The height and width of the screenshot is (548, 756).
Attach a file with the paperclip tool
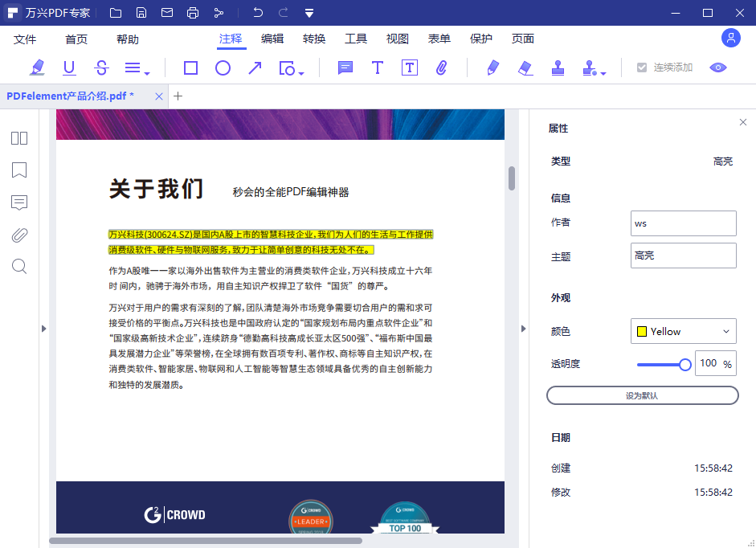(x=442, y=68)
